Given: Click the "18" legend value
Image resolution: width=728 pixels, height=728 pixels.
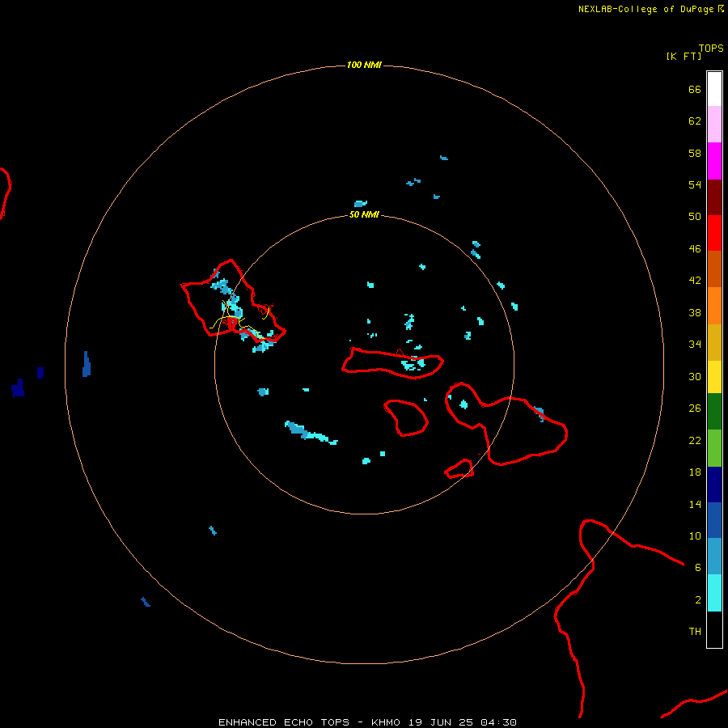Looking at the screenshot, I should tap(695, 472).
